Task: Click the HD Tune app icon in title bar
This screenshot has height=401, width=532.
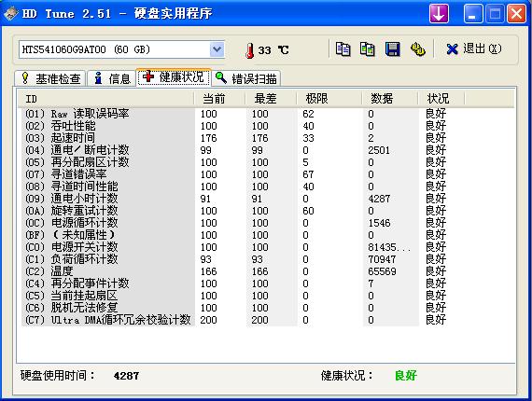Action: [11, 14]
